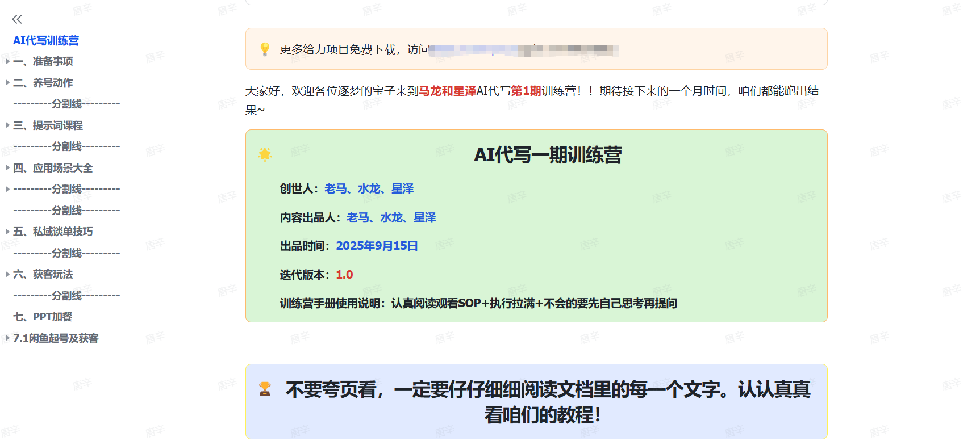Jump to the 七、PPT加餐 section

tap(43, 317)
